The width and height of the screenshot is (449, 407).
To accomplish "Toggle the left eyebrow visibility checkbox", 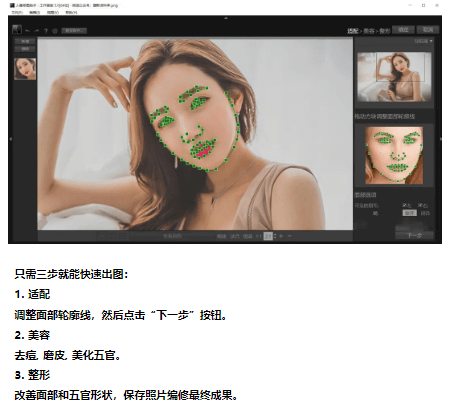I will 404,205.
